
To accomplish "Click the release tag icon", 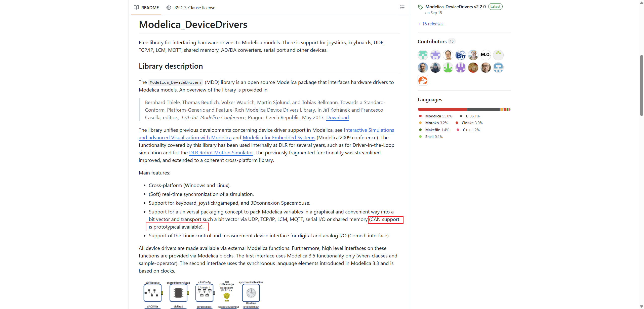I will [420, 7].
